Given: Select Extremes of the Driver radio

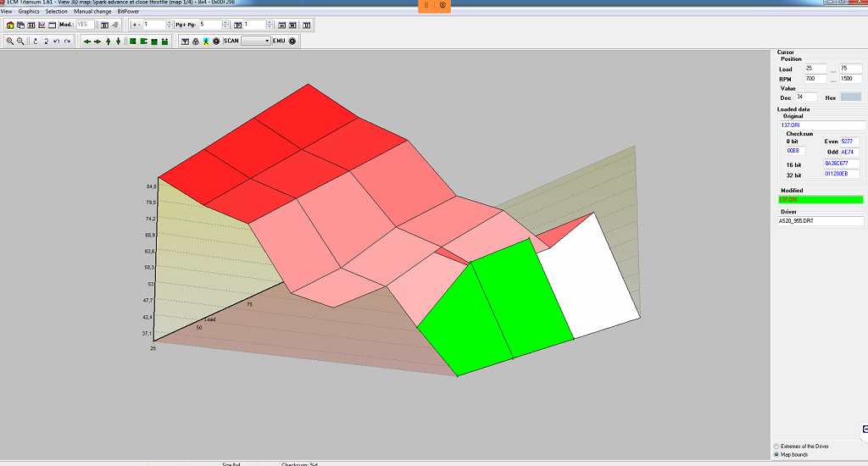Looking at the screenshot, I should (776, 446).
